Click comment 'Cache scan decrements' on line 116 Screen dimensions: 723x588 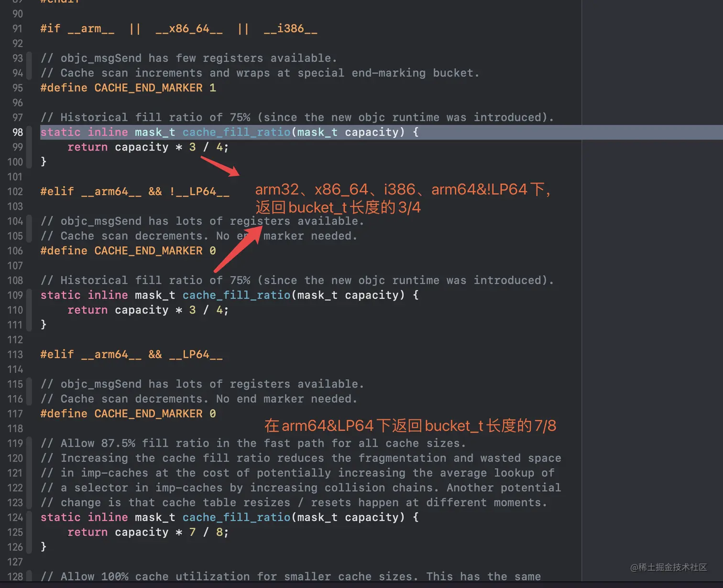[199, 399]
